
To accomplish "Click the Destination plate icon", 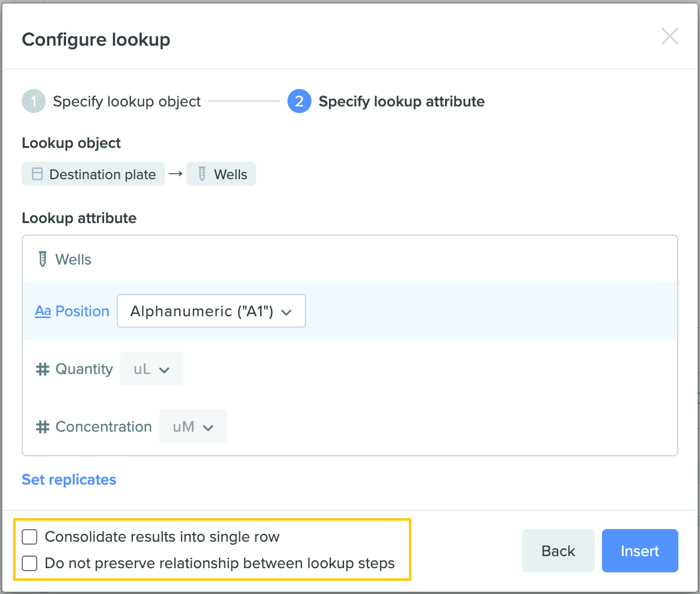I will click(x=37, y=174).
